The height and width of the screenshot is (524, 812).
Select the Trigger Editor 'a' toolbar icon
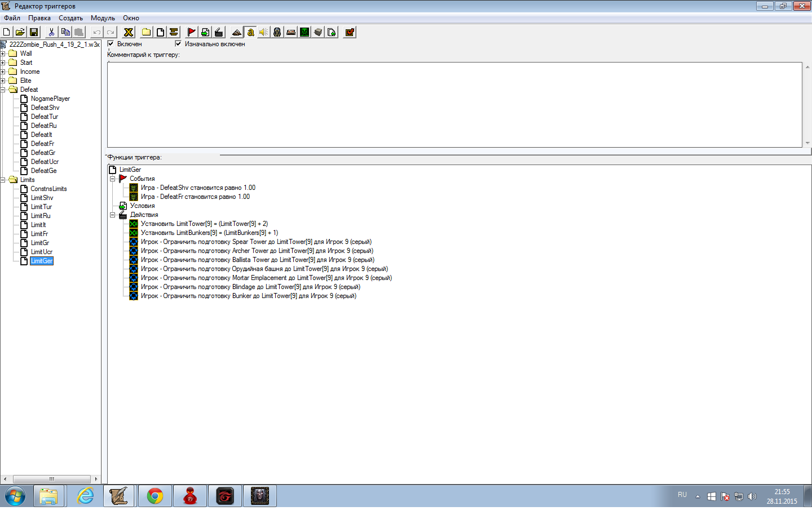pos(250,32)
